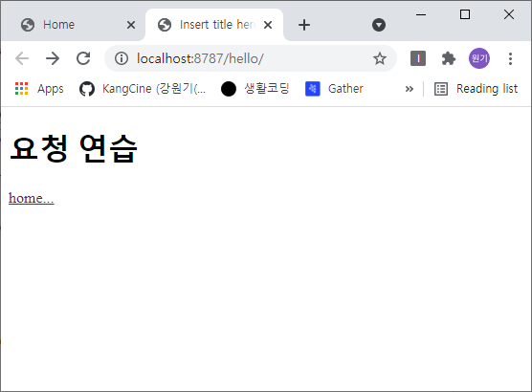Open the Reading list

pos(476,89)
